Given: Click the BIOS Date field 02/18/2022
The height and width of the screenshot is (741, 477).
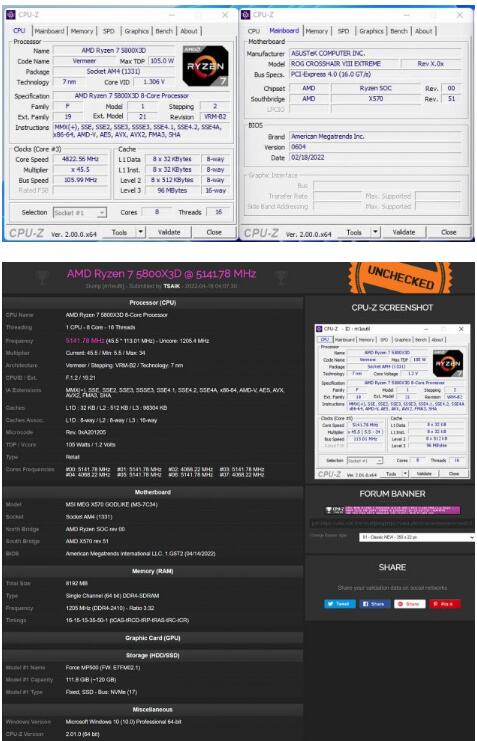Looking at the screenshot, I should pyautogui.click(x=376, y=157).
